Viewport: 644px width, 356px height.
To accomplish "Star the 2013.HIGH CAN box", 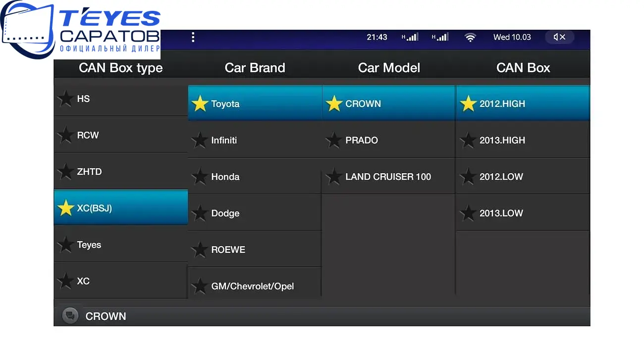I will tap(468, 140).
